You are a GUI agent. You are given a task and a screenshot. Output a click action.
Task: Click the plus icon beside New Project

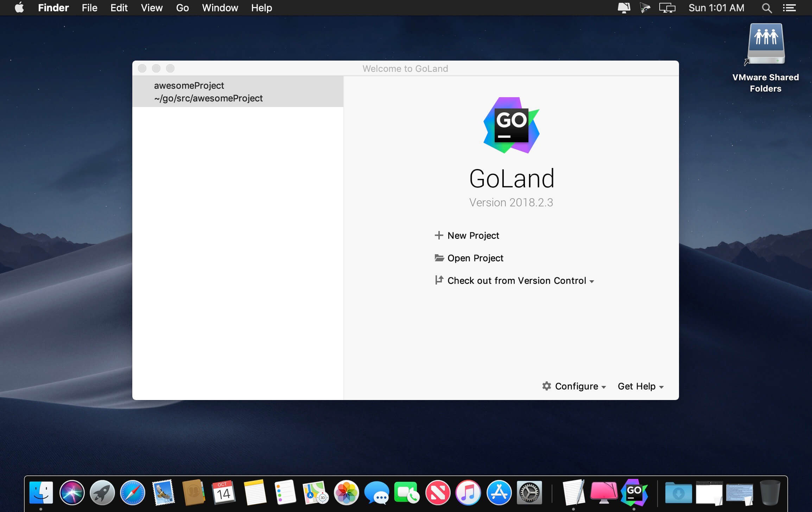pyautogui.click(x=438, y=235)
